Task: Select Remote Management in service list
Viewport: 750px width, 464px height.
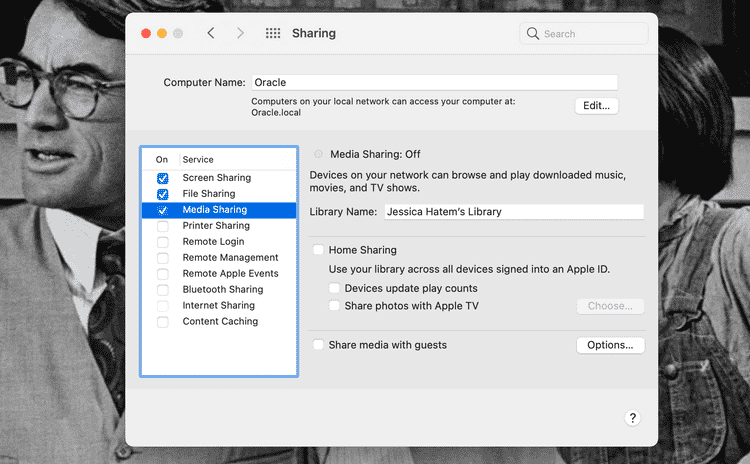Action: click(x=230, y=258)
